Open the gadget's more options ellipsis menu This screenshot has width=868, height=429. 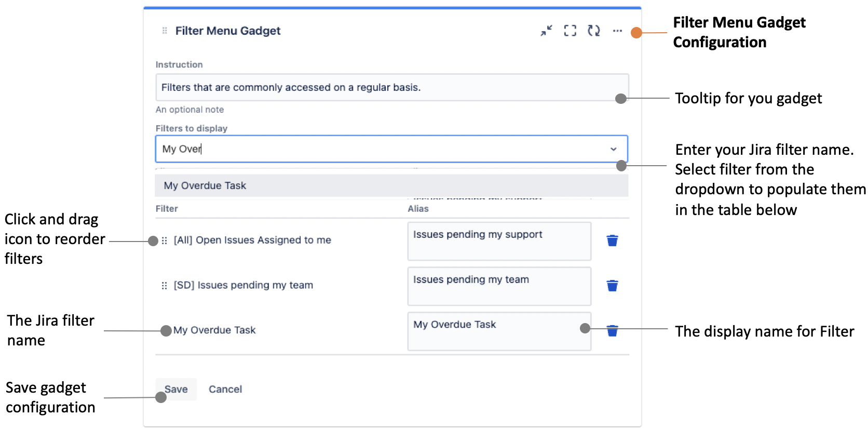click(x=617, y=31)
